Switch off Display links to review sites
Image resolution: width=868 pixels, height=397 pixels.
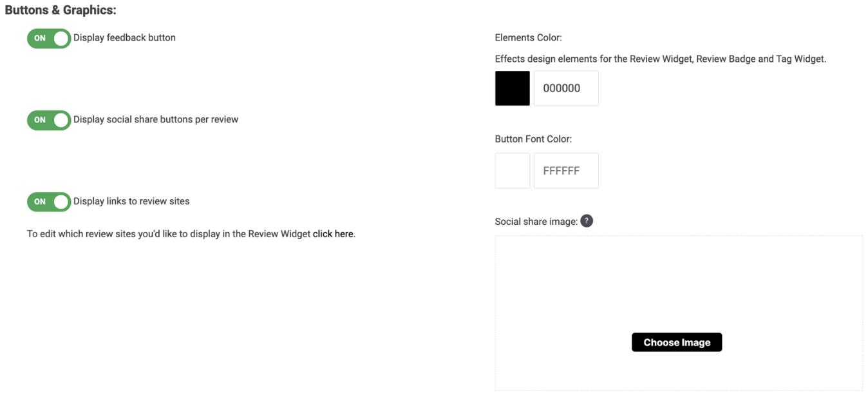click(x=49, y=202)
